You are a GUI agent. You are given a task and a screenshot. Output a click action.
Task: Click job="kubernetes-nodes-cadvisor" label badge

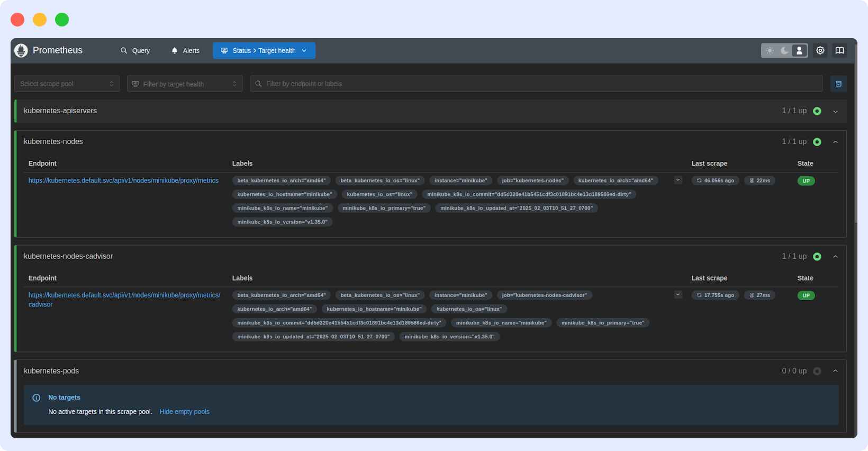tap(545, 295)
